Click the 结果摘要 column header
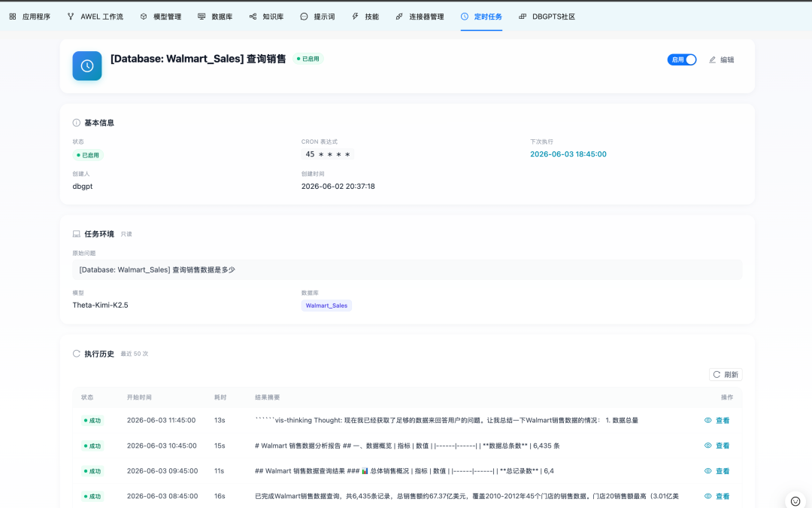Screen dimensions: 812x508 [267, 397]
